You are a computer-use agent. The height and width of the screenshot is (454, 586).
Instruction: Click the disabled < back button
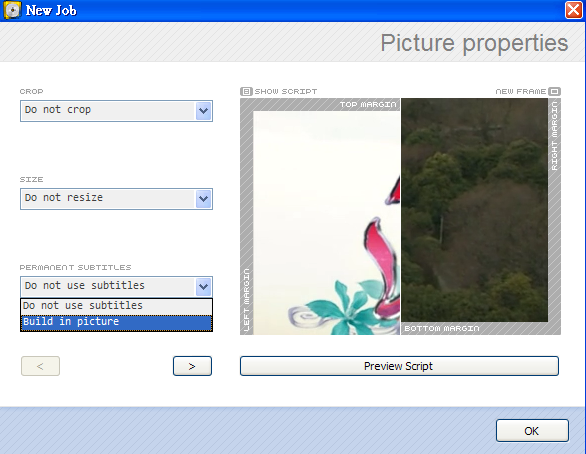40,366
